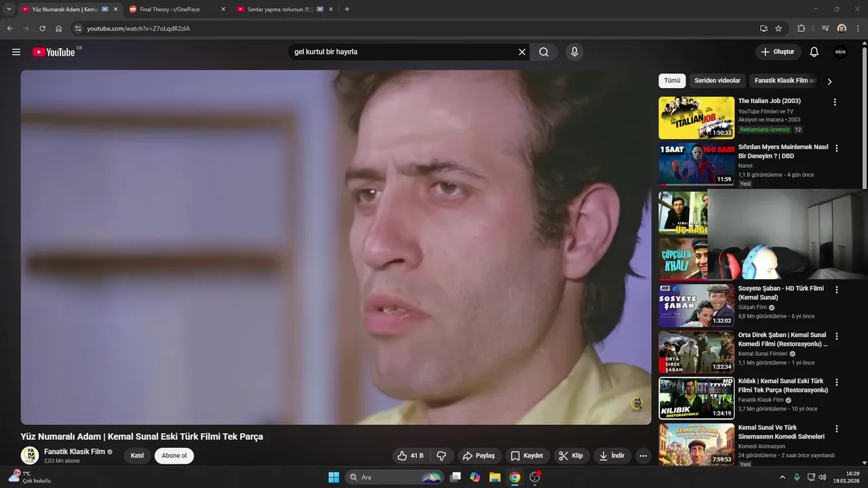The width and height of the screenshot is (868, 488).
Task: Click the Katıl join button
Action: point(137,455)
